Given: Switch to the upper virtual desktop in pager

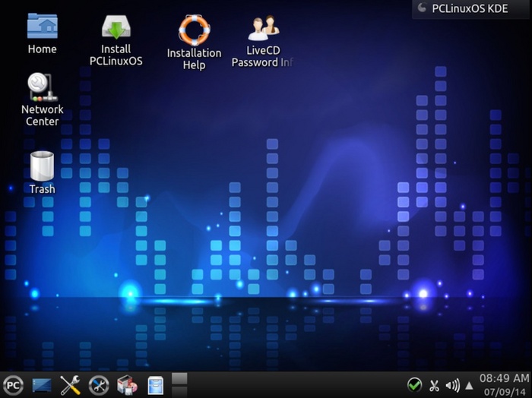Looking at the screenshot, I should (179, 379).
